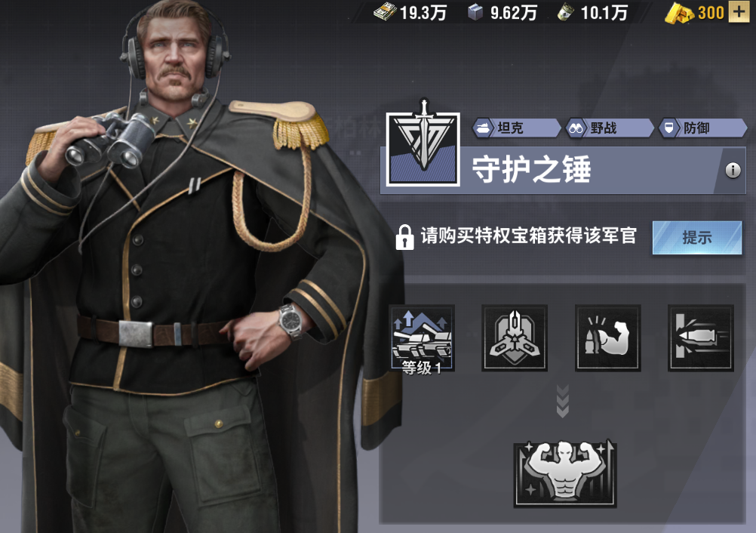Viewport: 756px width, 533px height.
Task: Select the shell and flexed arm skill
Action: 607,337
